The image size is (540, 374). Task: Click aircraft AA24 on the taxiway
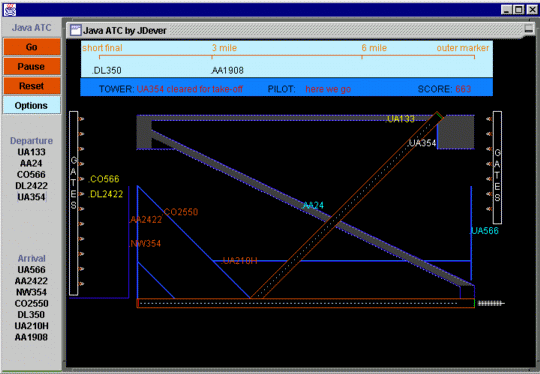(313, 206)
